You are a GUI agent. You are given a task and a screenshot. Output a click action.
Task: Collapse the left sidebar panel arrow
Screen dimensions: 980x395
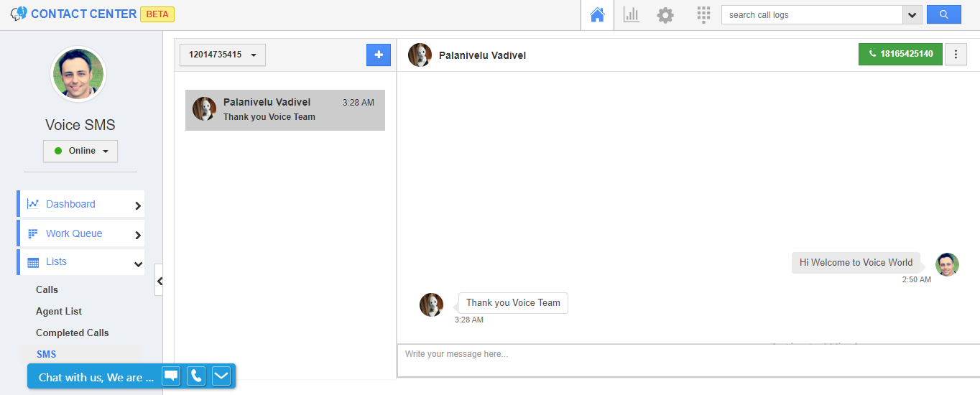pos(159,282)
